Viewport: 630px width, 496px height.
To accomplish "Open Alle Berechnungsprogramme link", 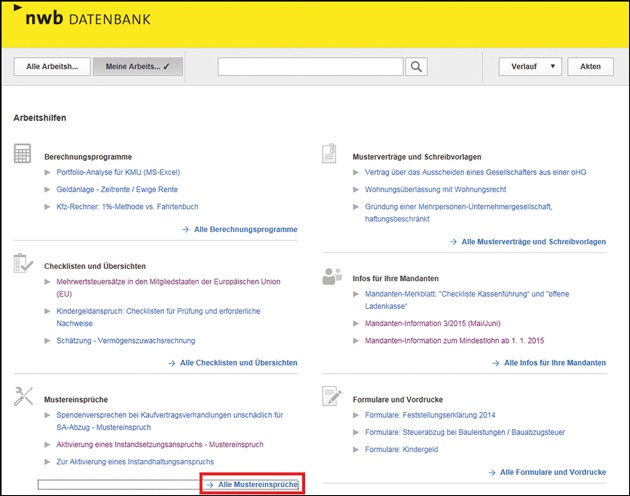I will coord(239,229).
